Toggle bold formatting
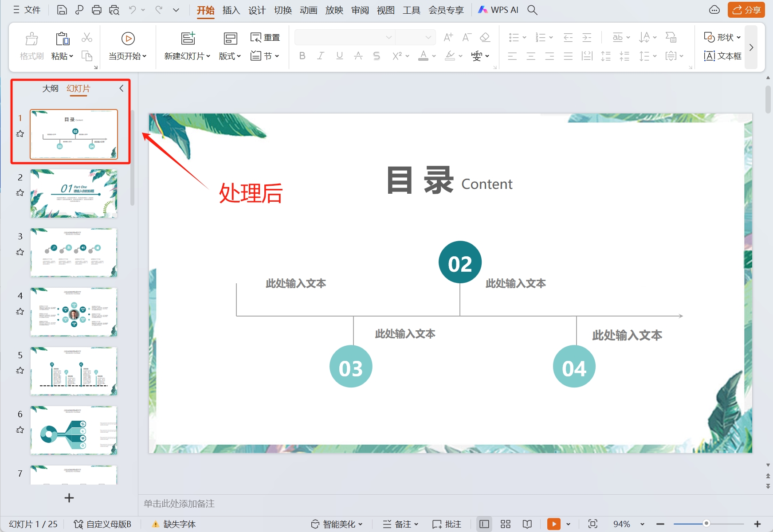773x532 pixels. pos(302,56)
